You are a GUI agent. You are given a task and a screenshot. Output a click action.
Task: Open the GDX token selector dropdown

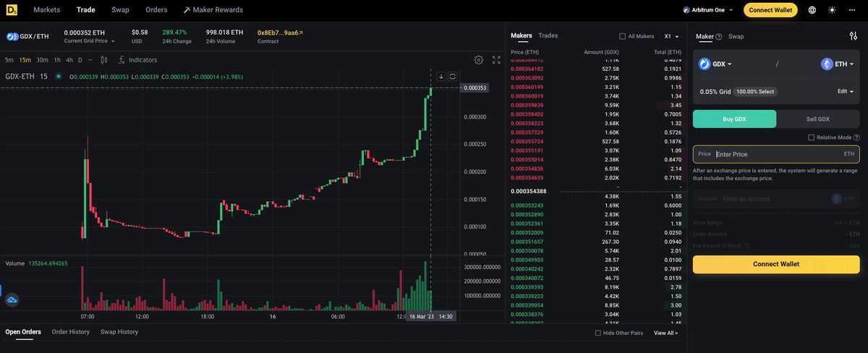coord(715,64)
